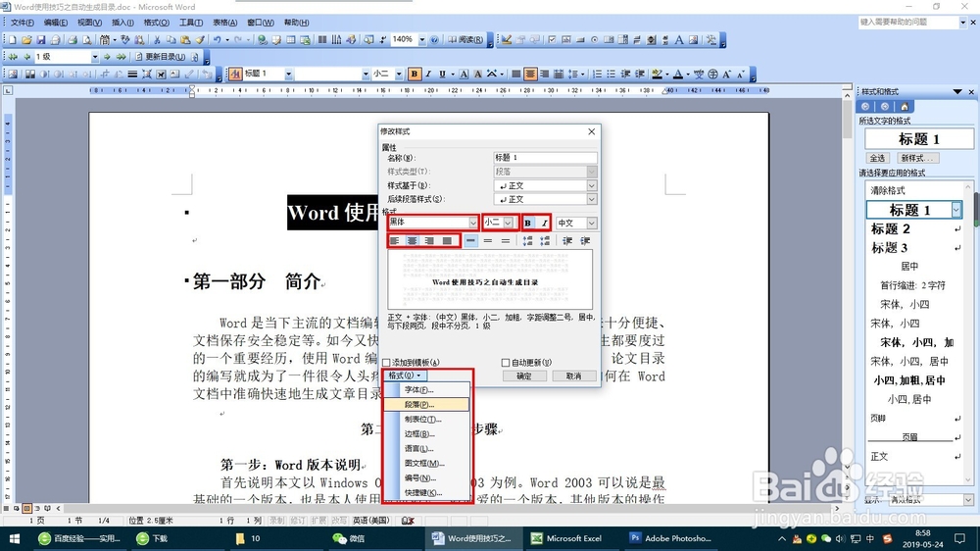
Task: Open the outline level 1 级 dropdown
Action: [95, 57]
